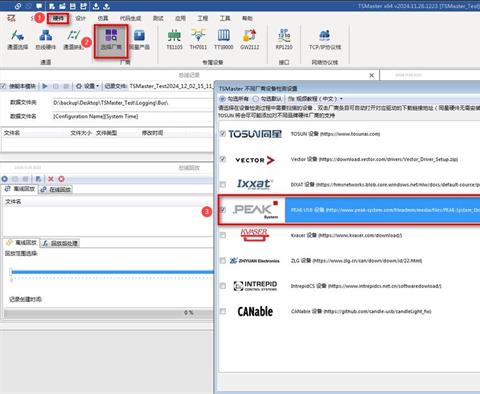Open the 工具 tools ribbon tab
This screenshot has height=394, width=480.
click(225, 18)
